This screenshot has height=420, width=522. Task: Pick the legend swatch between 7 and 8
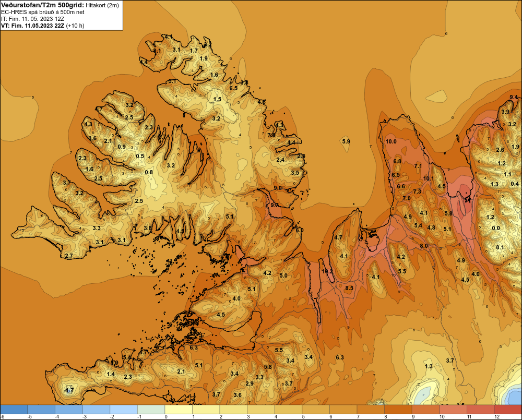tap(371, 410)
